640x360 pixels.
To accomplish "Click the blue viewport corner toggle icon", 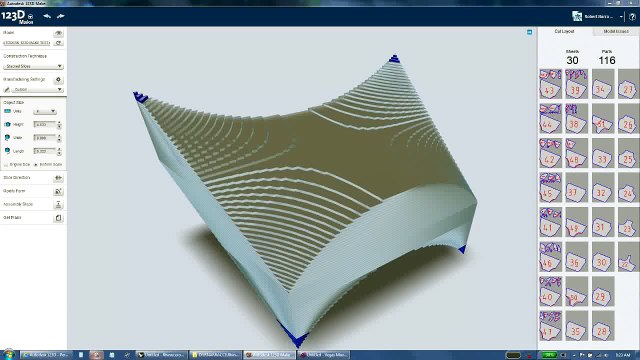I will (529, 32).
